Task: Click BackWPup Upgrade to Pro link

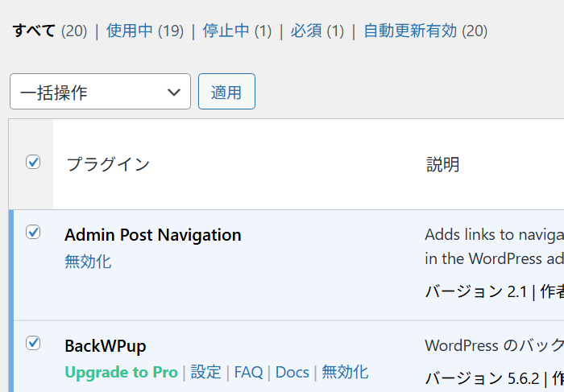Action: [121, 372]
